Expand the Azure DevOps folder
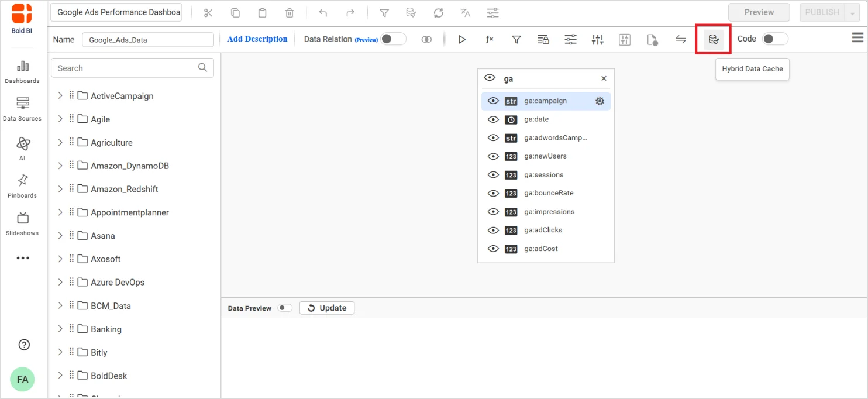 60,282
